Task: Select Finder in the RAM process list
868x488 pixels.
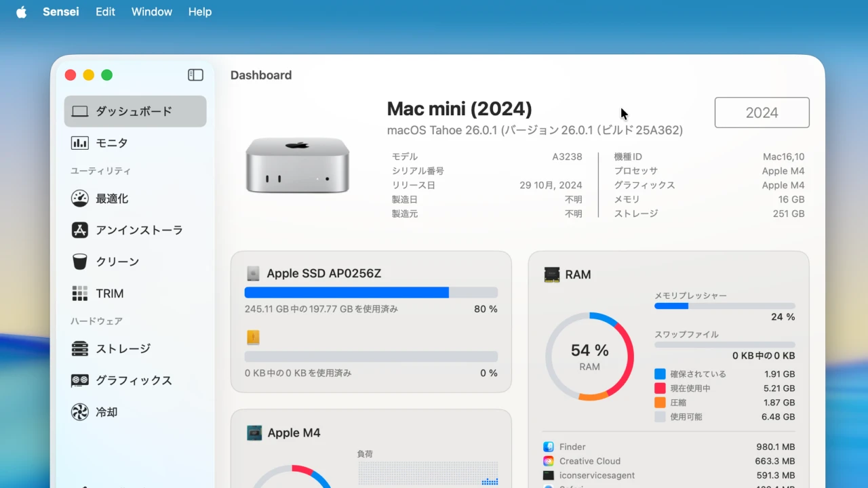Action: [572, 447]
